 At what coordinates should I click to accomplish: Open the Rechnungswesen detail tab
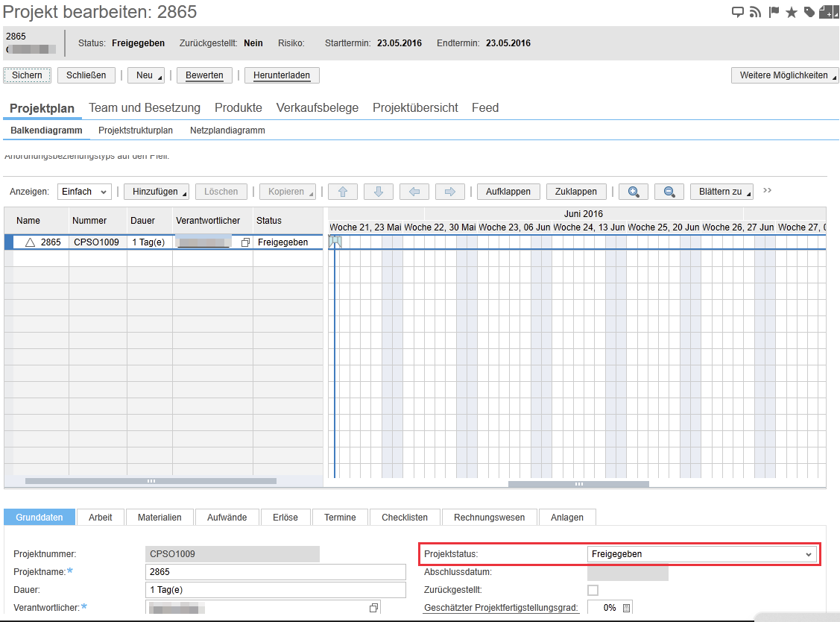click(x=490, y=518)
